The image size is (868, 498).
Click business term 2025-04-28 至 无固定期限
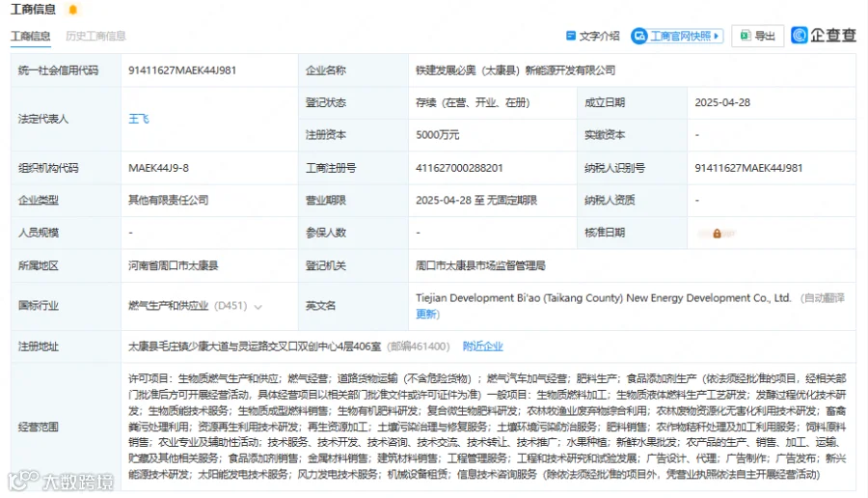pos(476,200)
